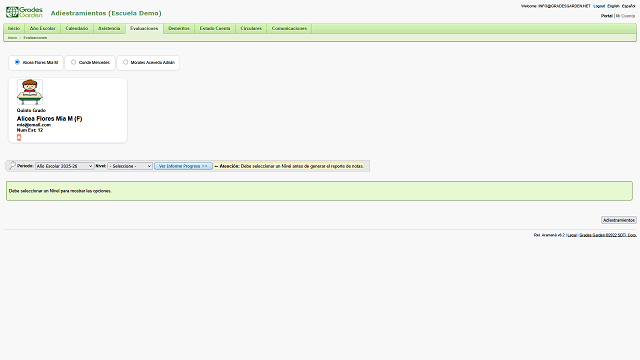Viewport: 640px width, 360px height.
Task: Open the Estado Cuenta tab
Action: [x=215, y=28]
